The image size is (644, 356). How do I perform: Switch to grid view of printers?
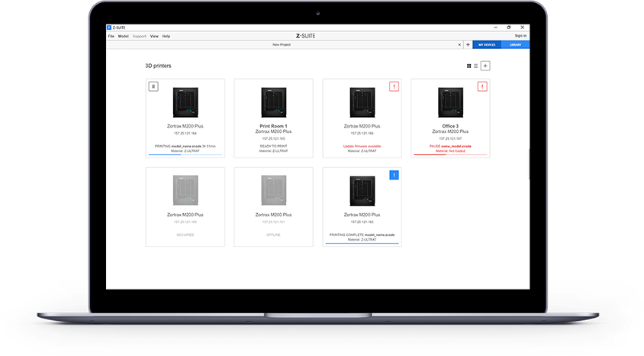click(x=469, y=66)
